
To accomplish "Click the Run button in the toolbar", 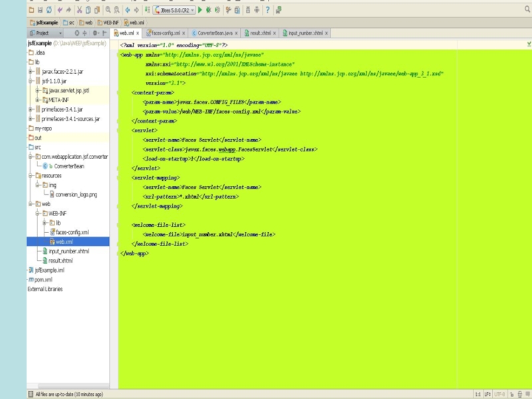I will point(199,10).
